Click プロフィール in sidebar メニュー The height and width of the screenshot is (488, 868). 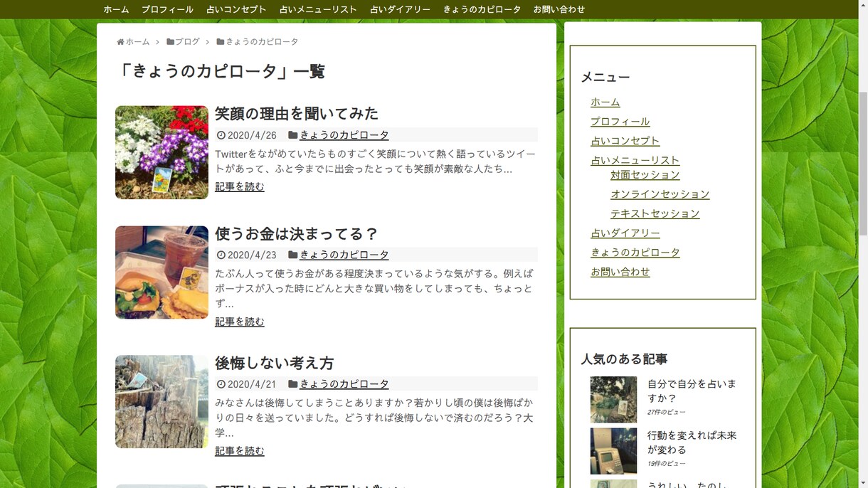pyautogui.click(x=620, y=122)
